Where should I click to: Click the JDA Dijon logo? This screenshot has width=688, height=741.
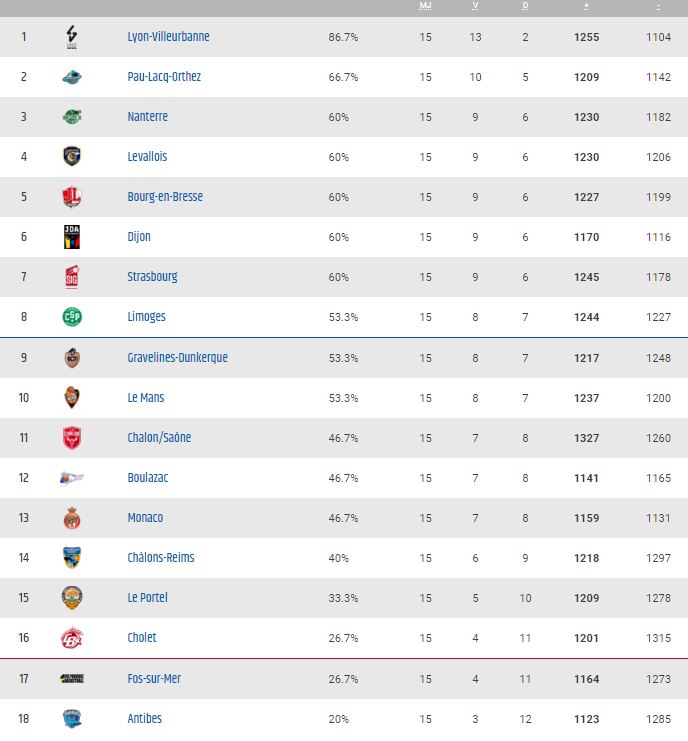tap(72, 237)
